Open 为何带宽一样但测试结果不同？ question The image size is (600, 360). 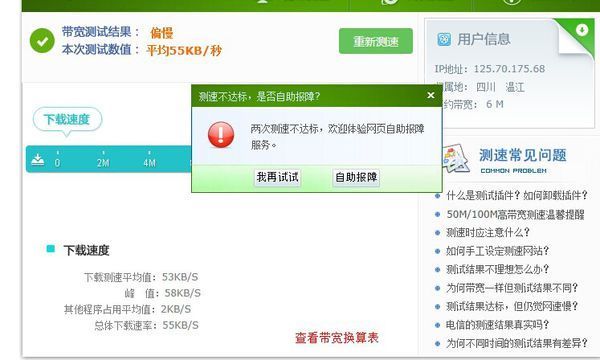512,288
